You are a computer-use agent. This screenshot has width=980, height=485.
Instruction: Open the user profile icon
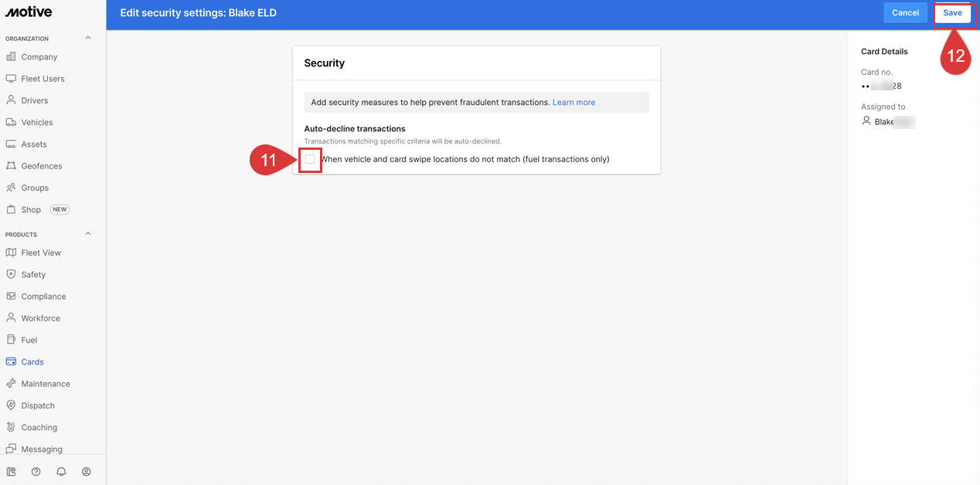tap(87, 472)
